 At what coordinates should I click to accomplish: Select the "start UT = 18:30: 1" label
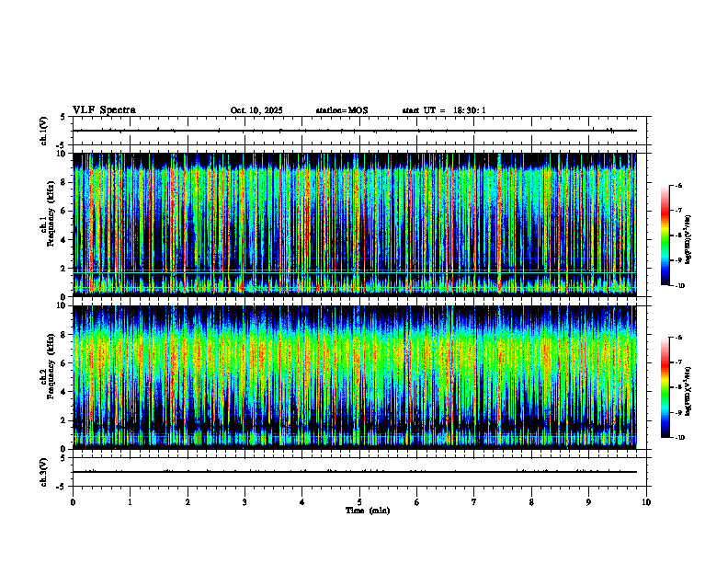coord(444,110)
